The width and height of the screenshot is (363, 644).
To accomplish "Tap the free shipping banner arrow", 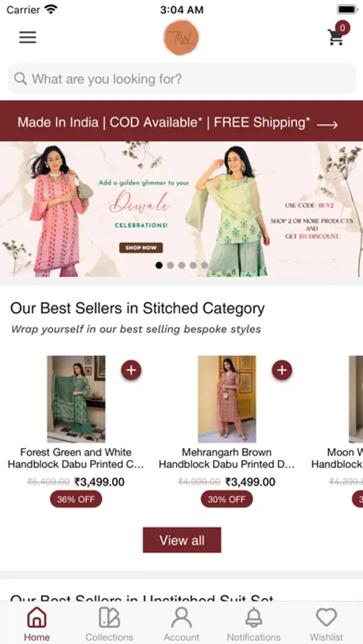I will tap(327, 125).
